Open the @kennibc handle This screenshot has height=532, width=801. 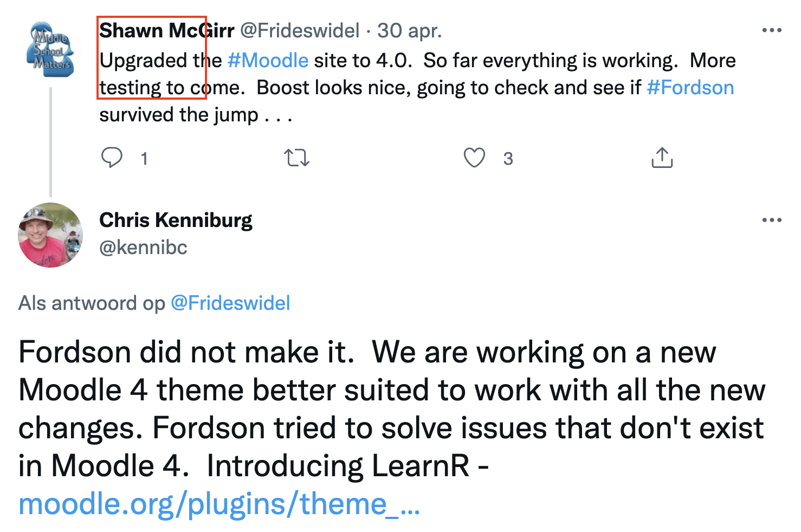tap(143, 248)
